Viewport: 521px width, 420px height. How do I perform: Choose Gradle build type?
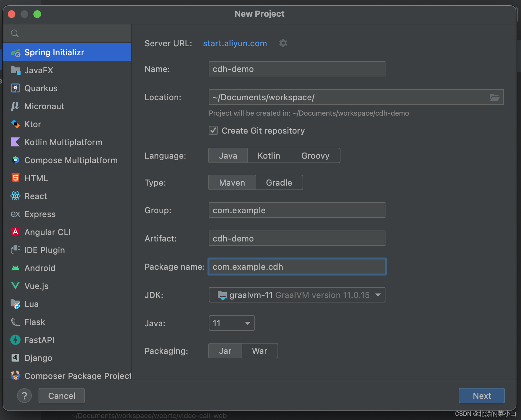tap(279, 182)
